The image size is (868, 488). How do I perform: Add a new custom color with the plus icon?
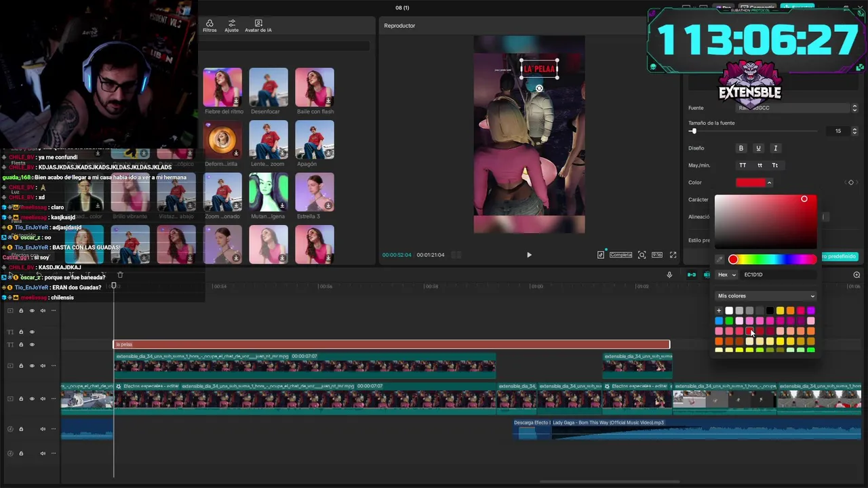(x=719, y=311)
